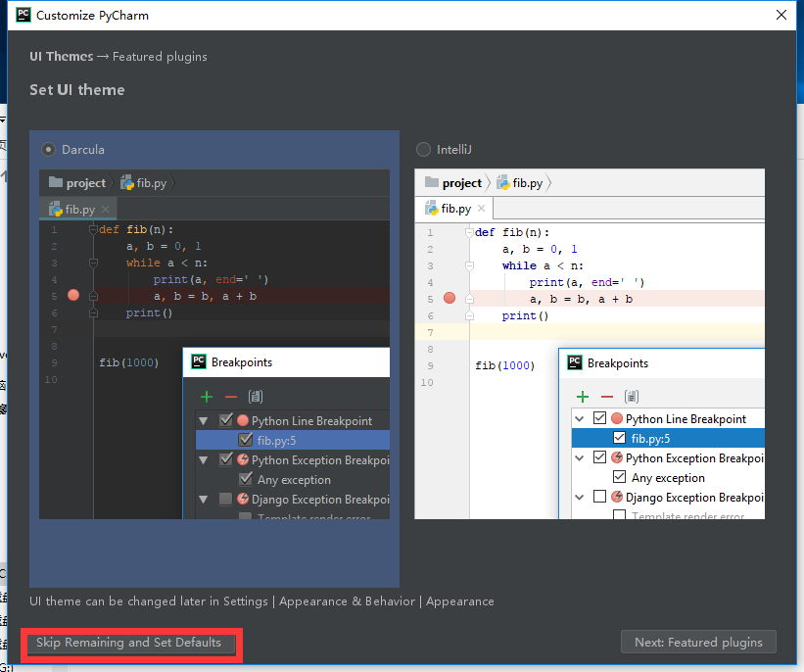Image resolution: width=804 pixels, height=672 pixels.
Task: Click Python Line Breakpoint red icon in Darcula tree
Action: coord(243,420)
